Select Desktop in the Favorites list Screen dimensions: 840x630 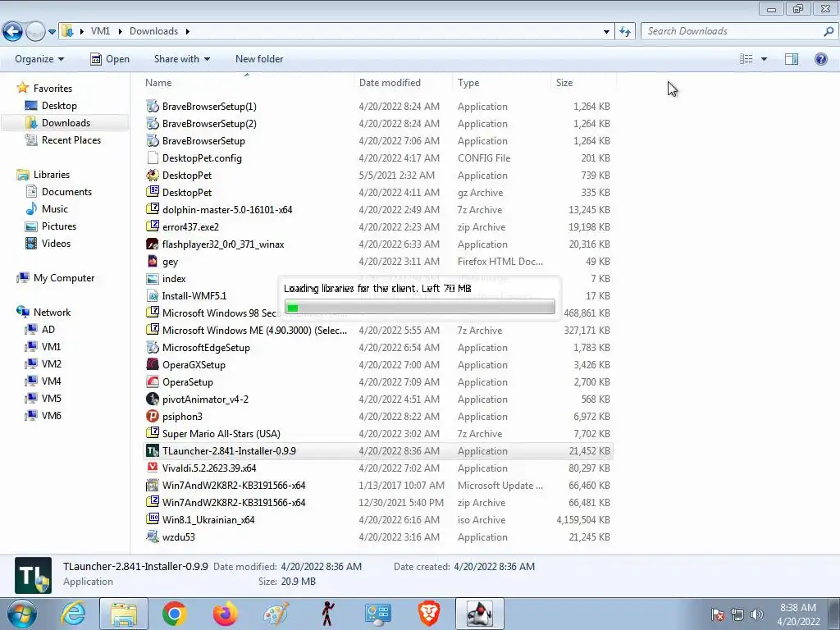point(59,106)
